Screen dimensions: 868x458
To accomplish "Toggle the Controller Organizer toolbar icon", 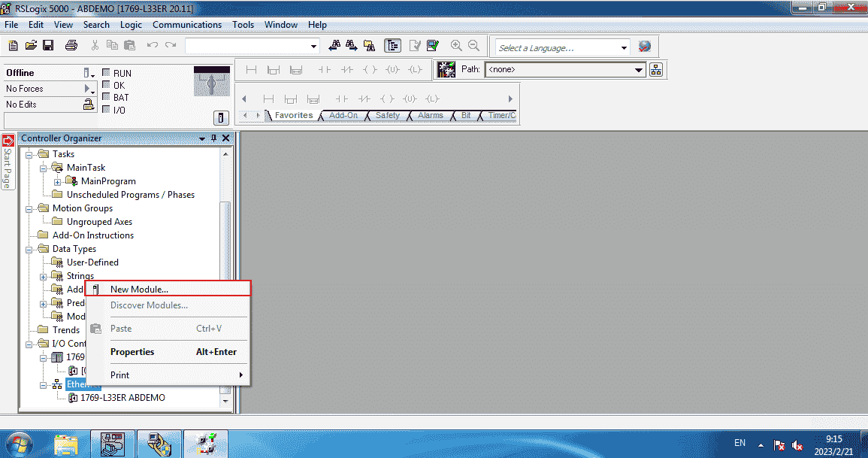I will point(392,46).
